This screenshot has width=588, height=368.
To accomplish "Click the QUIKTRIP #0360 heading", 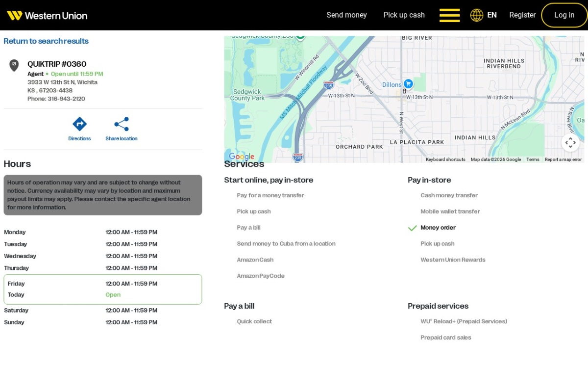I will (57, 64).
